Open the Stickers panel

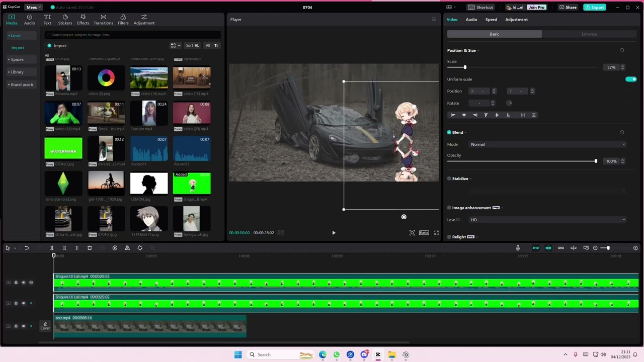click(65, 20)
